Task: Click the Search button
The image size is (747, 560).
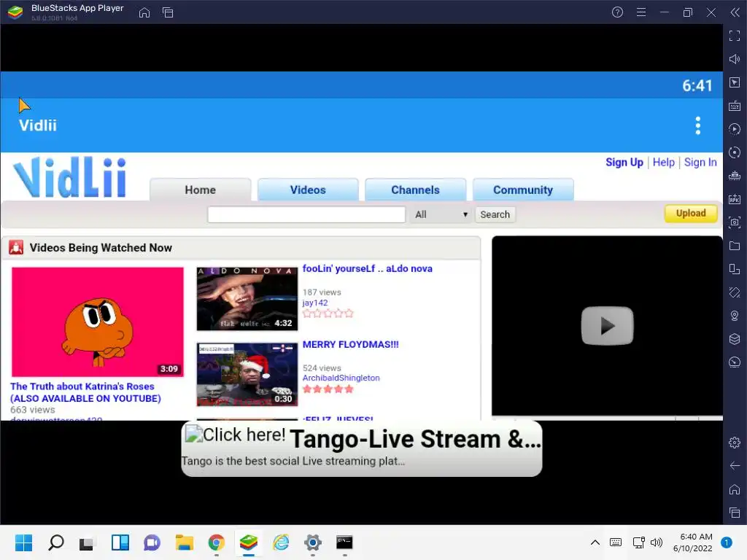Action: coord(495,214)
